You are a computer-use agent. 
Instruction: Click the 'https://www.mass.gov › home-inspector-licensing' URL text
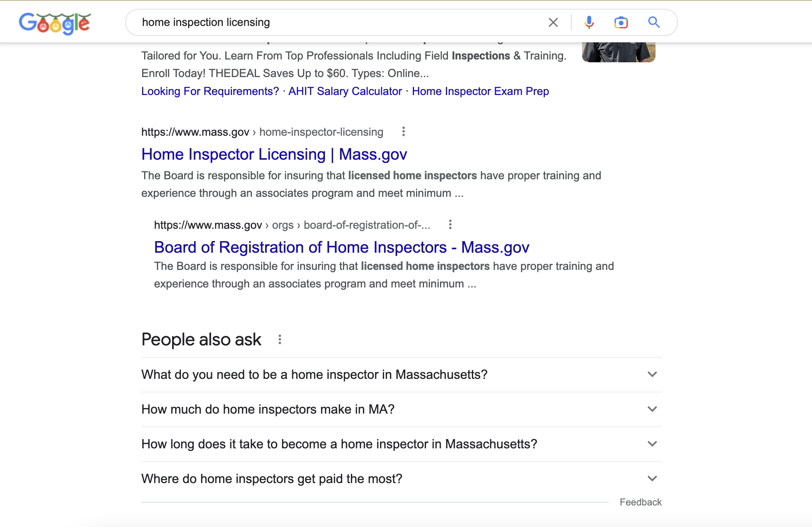262,132
